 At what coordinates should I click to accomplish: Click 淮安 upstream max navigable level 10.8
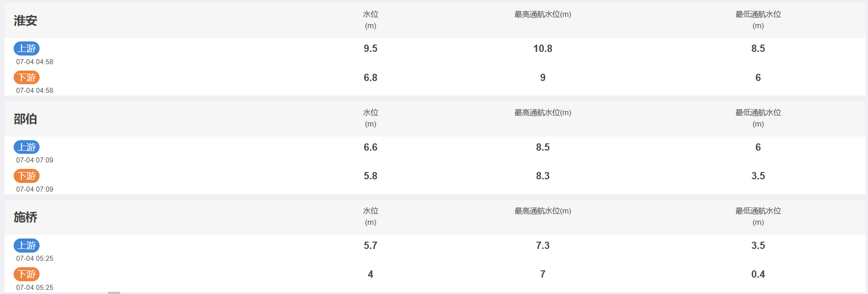[x=542, y=48]
